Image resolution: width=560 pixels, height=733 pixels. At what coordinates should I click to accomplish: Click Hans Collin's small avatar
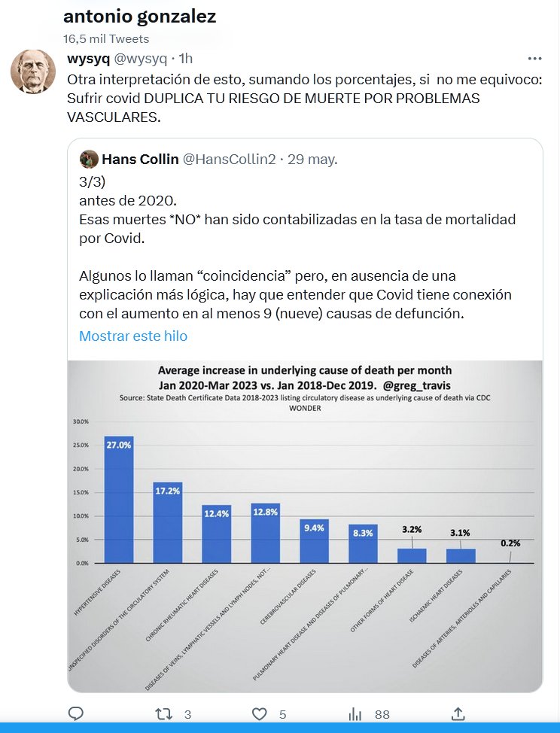pyautogui.click(x=89, y=159)
